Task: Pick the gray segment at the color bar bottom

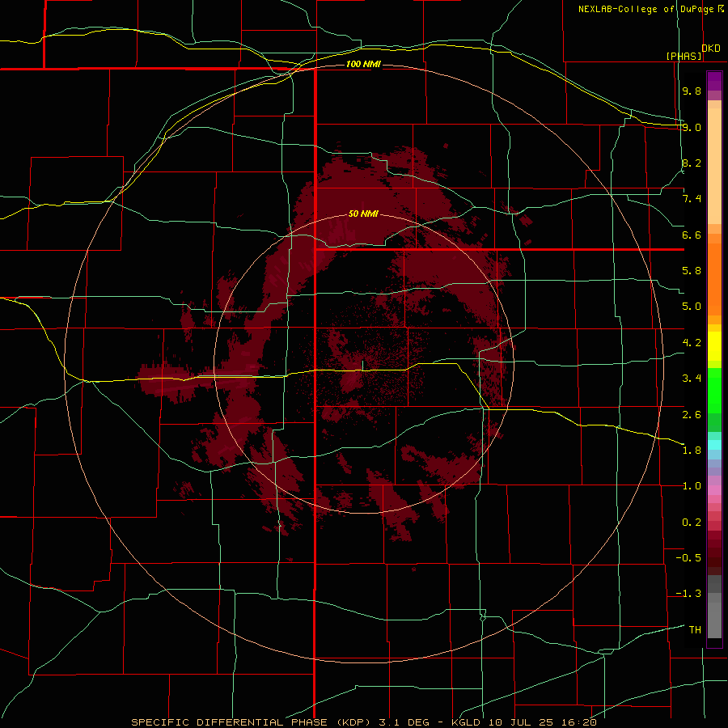Action: click(x=714, y=620)
